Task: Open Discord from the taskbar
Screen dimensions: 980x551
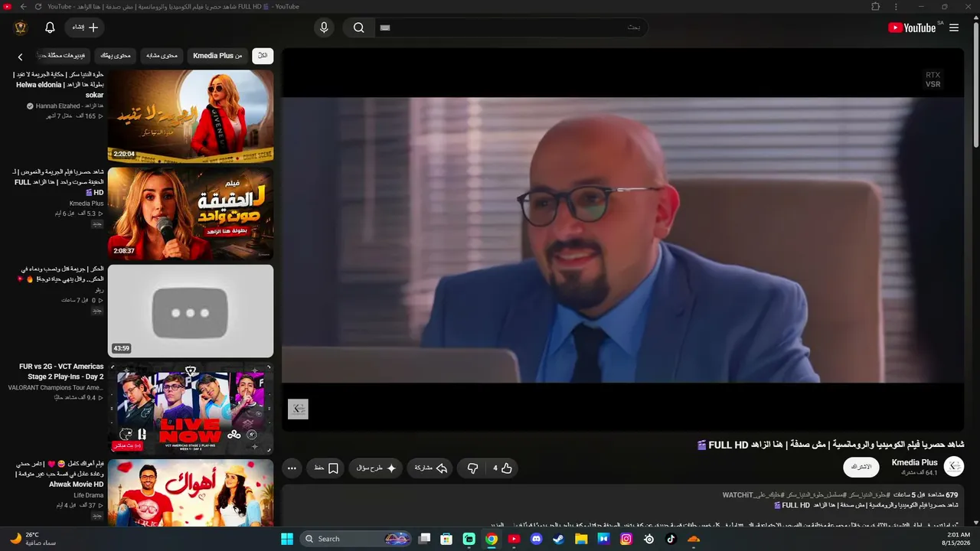Action: pyautogui.click(x=536, y=539)
